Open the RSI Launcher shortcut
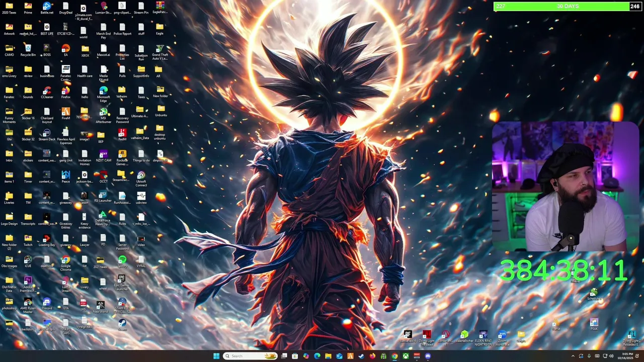The image size is (644, 362). click(x=103, y=197)
